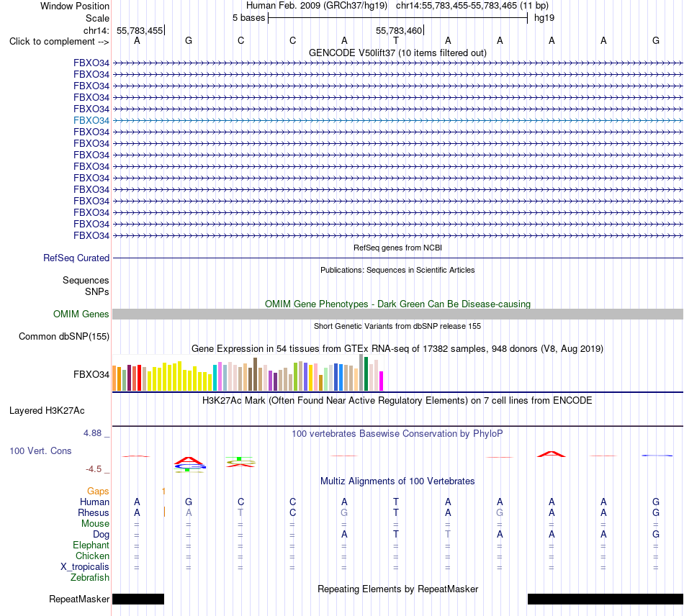
Task: Click the gray OMIM Genes bar
Action: click(397, 314)
